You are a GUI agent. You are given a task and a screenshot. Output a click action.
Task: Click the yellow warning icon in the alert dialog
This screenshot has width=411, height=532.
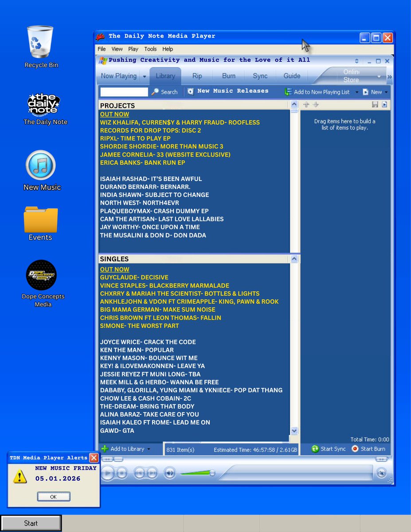click(20, 476)
